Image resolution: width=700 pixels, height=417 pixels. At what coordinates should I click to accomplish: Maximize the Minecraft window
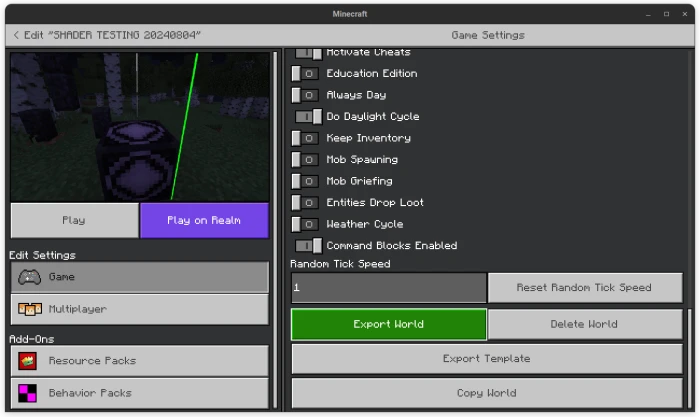(667, 14)
